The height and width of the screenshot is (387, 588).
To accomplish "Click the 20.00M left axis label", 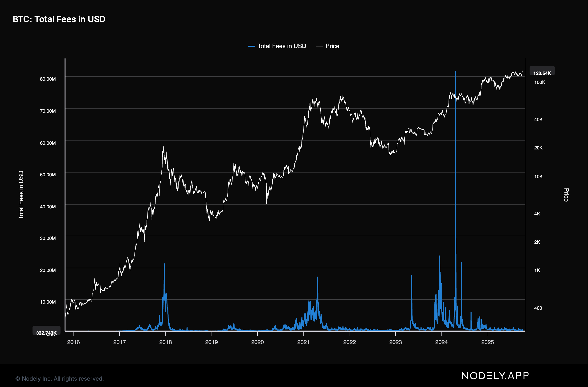I will (48, 270).
